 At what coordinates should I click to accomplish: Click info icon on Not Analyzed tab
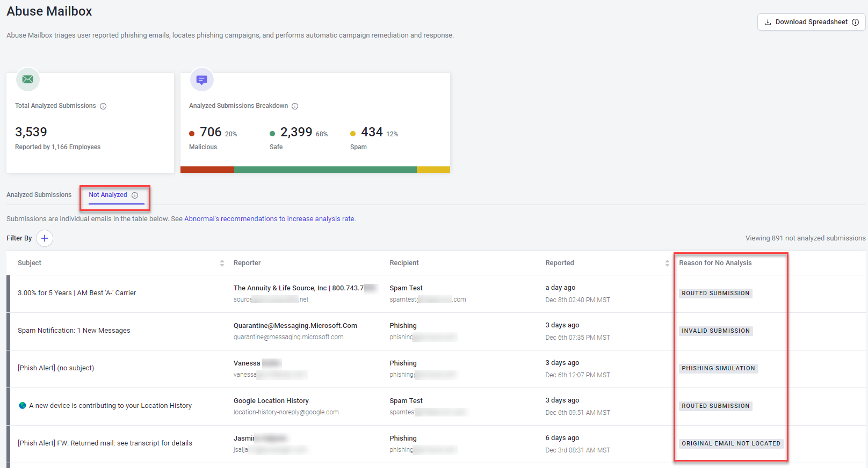pyautogui.click(x=135, y=195)
